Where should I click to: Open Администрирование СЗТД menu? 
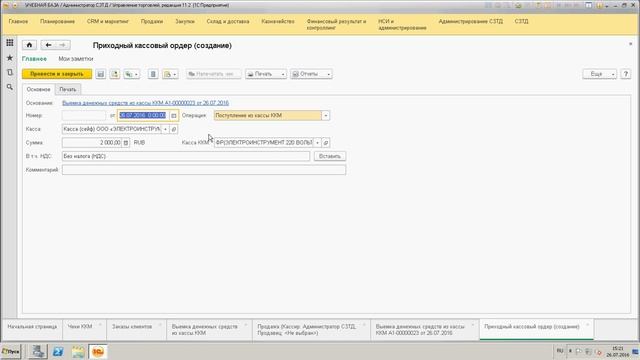tap(471, 21)
